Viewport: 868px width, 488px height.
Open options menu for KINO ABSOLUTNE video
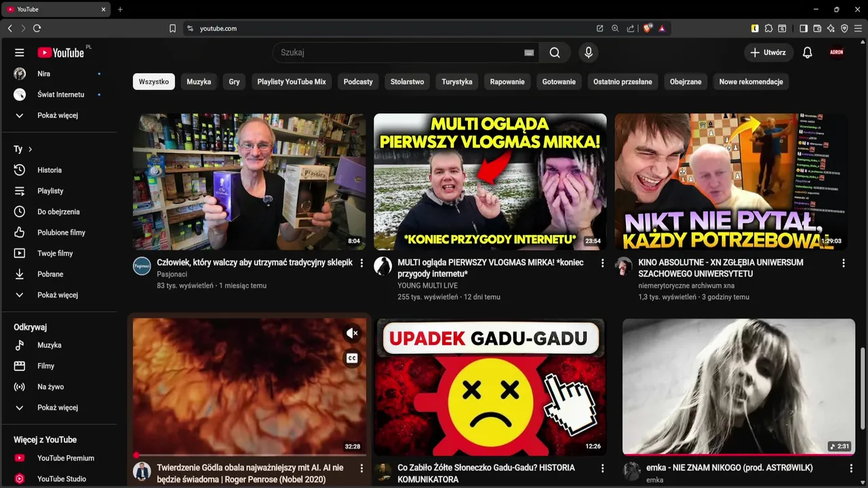point(844,263)
